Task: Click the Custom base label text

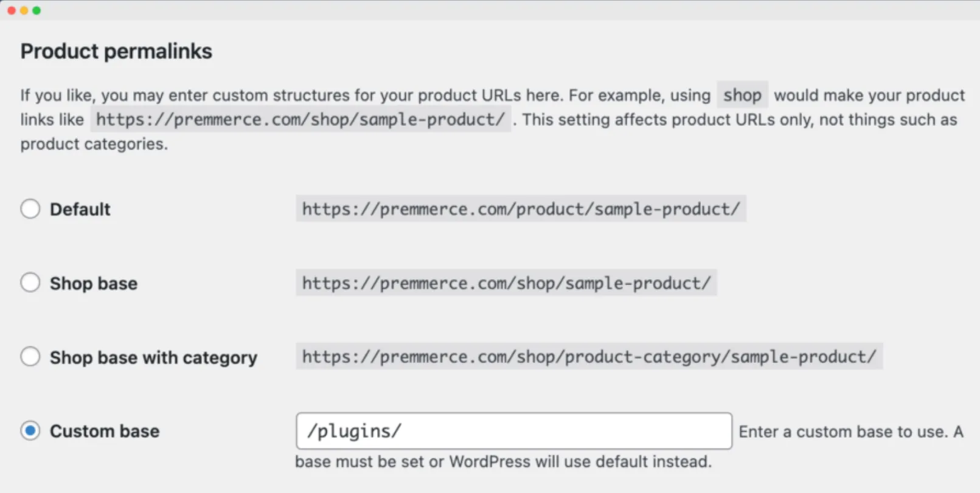Action: point(105,431)
